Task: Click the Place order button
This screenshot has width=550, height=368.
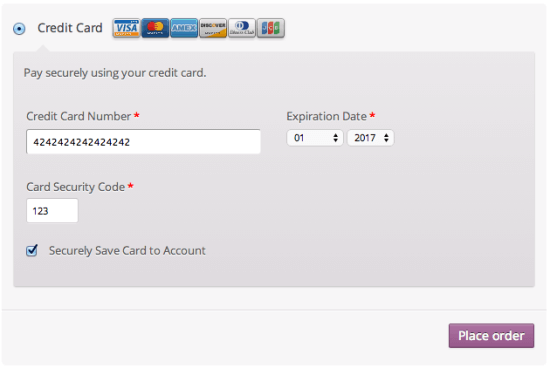Action: pos(491,336)
